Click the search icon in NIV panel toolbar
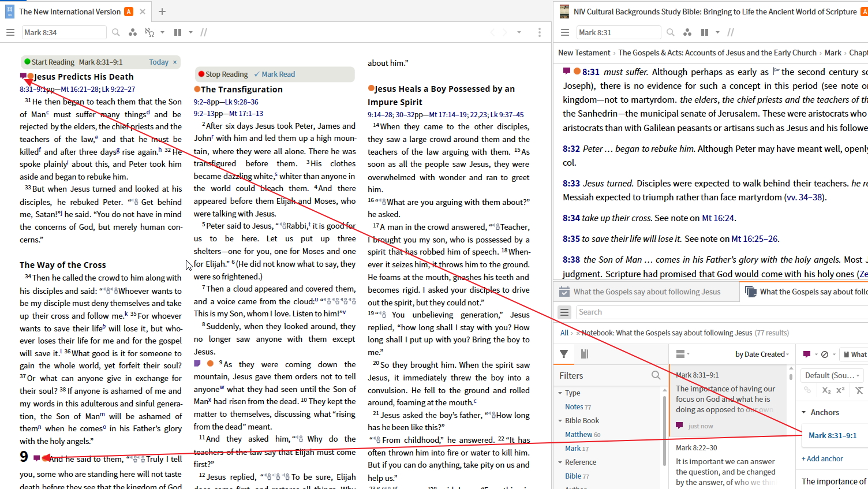 116,32
